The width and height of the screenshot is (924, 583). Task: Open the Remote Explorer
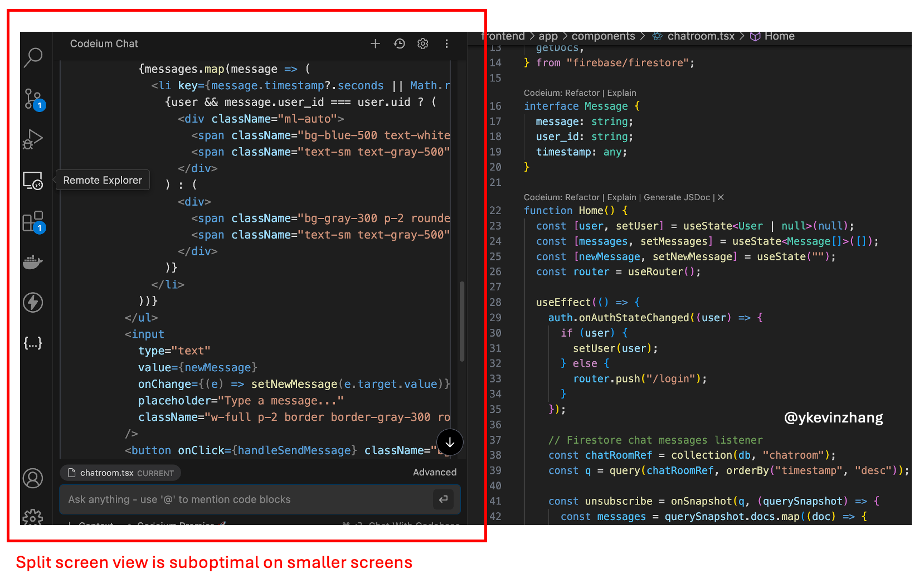click(x=33, y=181)
